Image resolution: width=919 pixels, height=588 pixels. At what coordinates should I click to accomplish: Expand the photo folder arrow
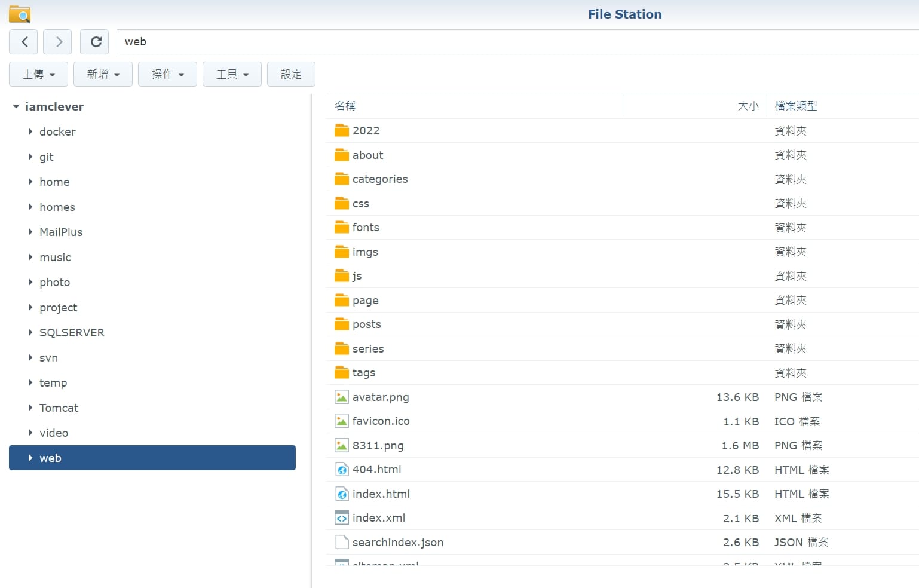pyautogui.click(x=30, y=282)
